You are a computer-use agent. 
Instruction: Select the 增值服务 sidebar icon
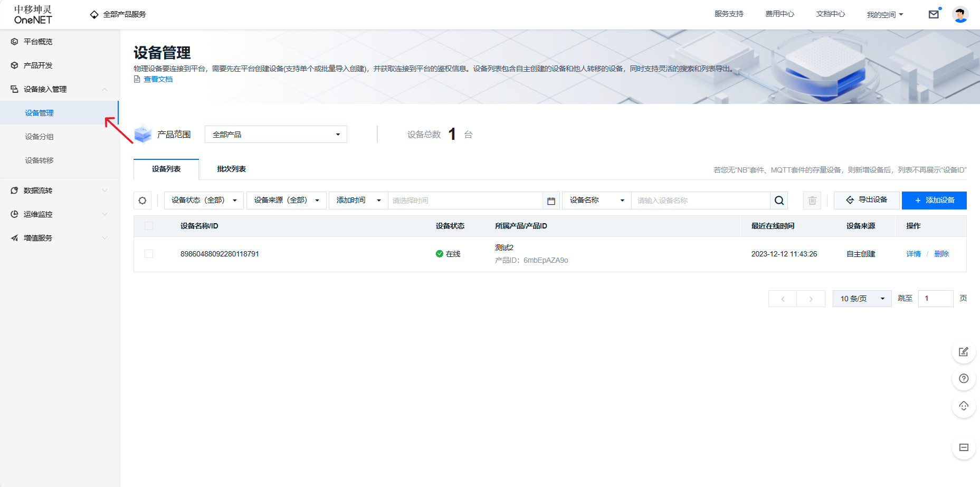pyautogui.click(x=14, y=237)
